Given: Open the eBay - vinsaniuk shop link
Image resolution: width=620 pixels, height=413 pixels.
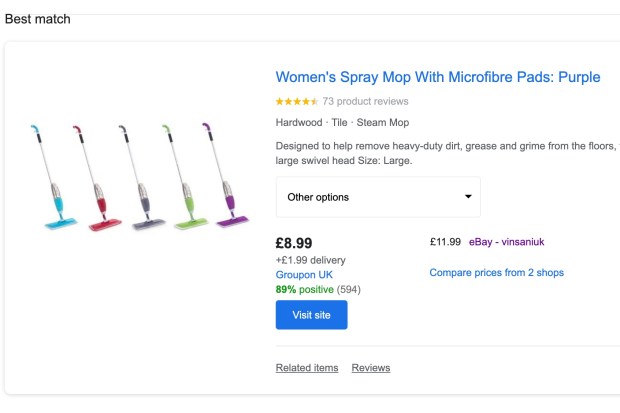Looking at the screenshot, I should click(507, 242).
